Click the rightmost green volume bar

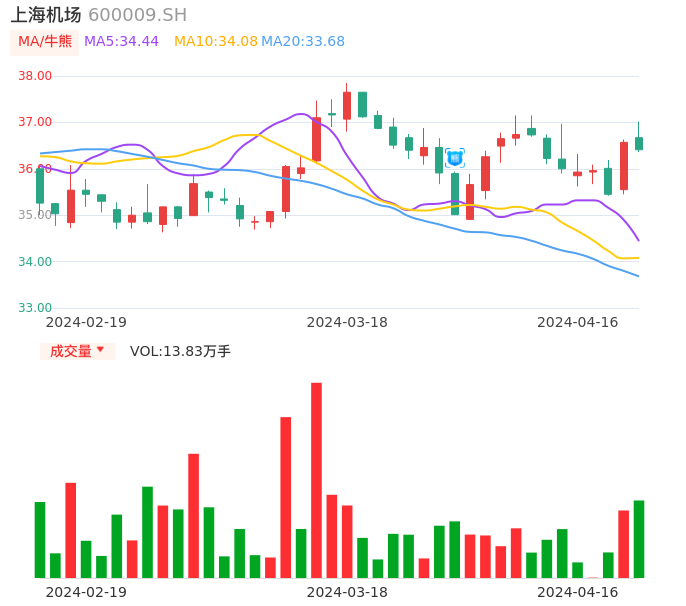(639, 539)
